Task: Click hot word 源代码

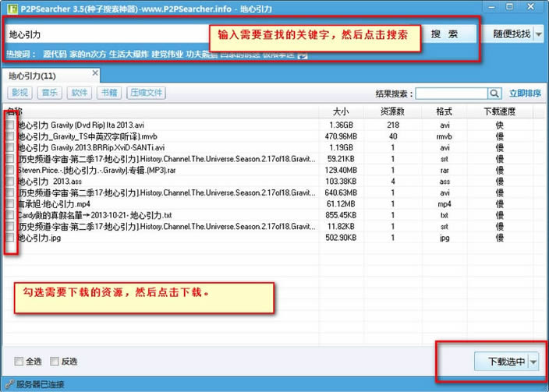Action: 55,55
